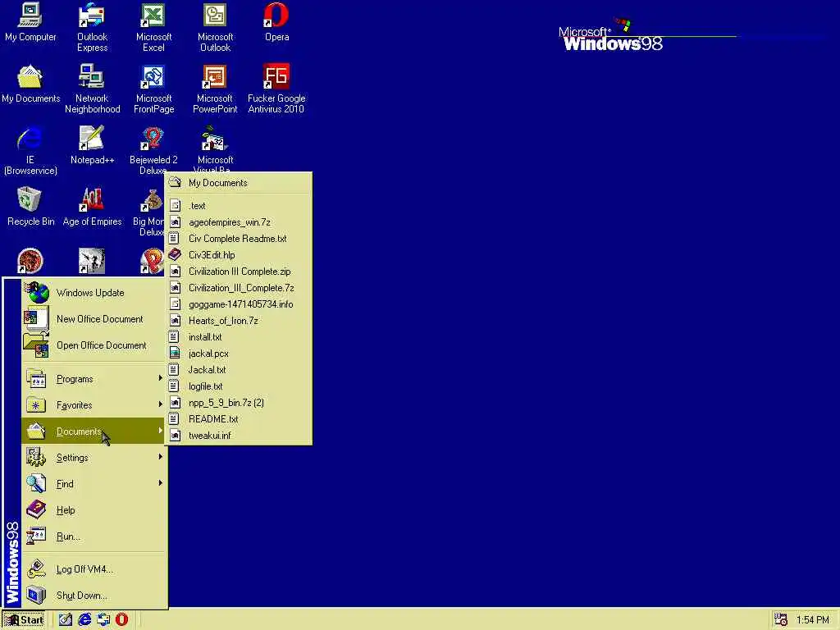
Task: Click Opera quick launch icon
Action: (122, 619)
